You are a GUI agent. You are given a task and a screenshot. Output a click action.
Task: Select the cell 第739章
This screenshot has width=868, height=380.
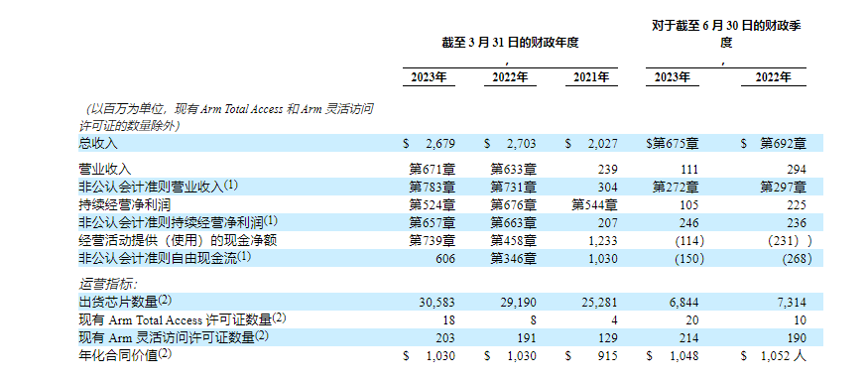[432, 240]
